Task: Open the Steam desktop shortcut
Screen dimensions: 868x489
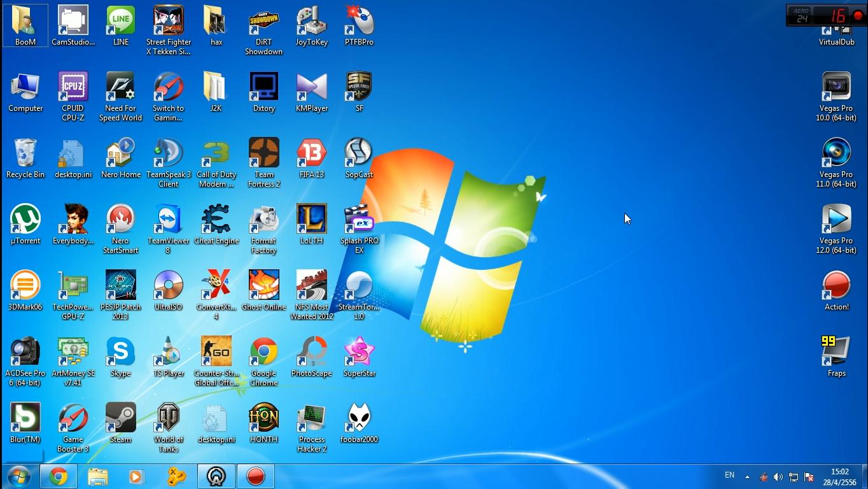Action: [x=121, y=423]
